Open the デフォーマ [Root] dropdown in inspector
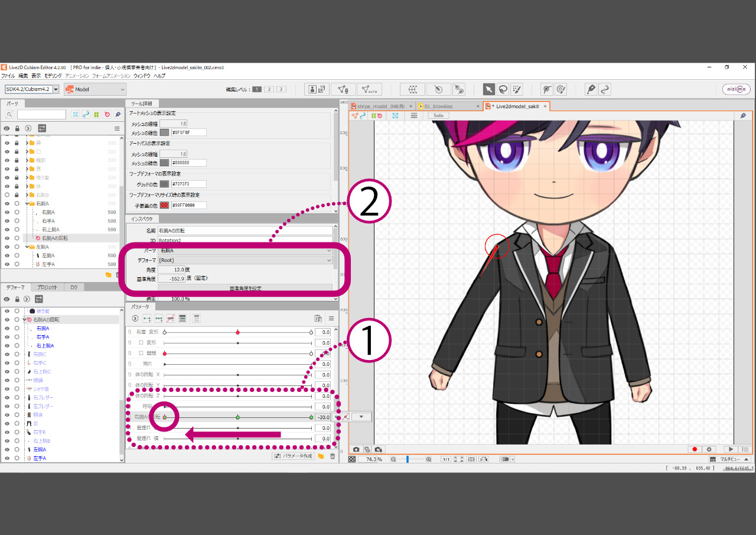This screenshot has width=756, height=535. (246, 260)
